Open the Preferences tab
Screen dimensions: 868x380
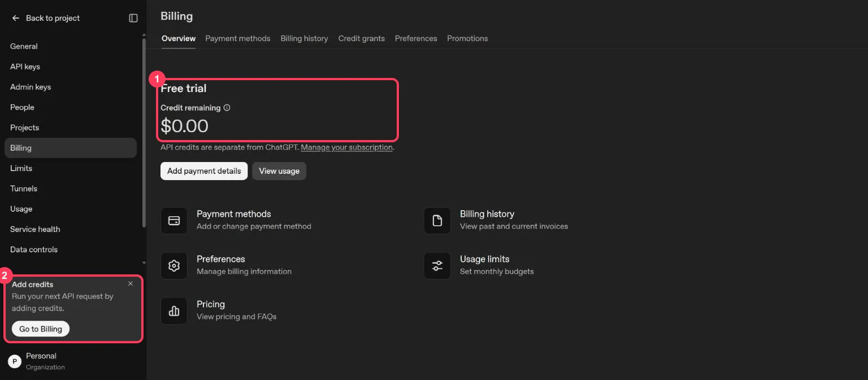[x=416, y=38]
